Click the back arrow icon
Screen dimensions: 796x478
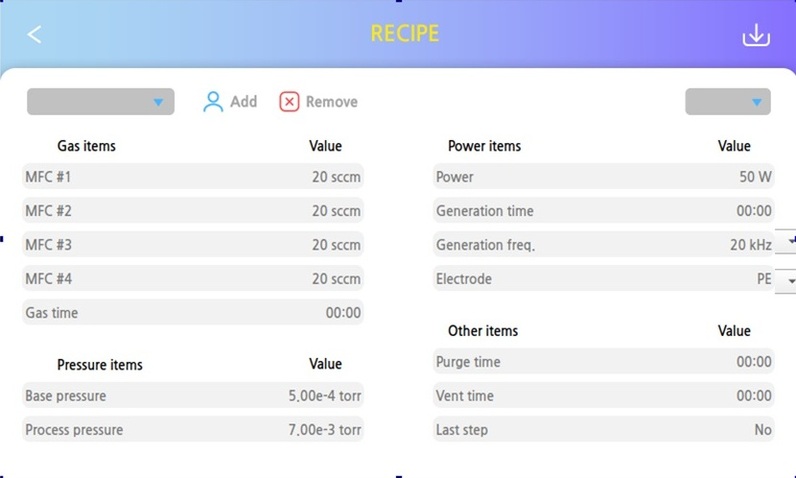[35, 35]
